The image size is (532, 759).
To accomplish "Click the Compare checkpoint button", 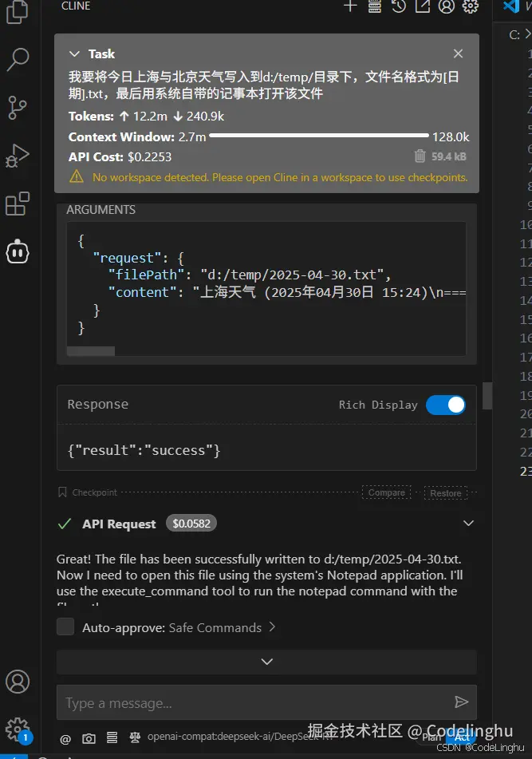I will [387, 492].
